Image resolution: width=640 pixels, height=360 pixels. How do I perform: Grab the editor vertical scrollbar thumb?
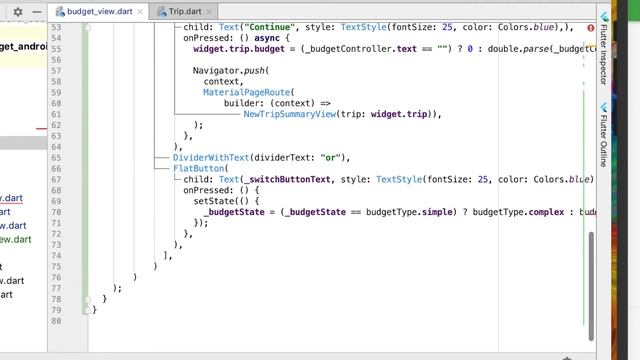[x=591, y=286]
